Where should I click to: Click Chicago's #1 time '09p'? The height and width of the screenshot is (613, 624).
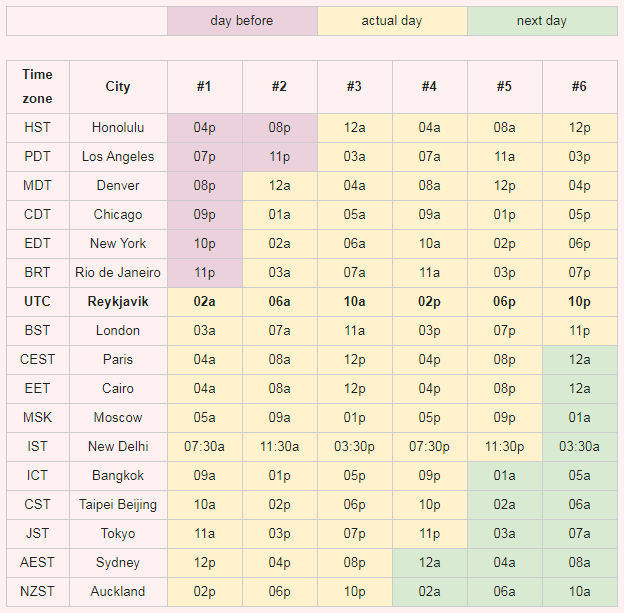(205, 215)
